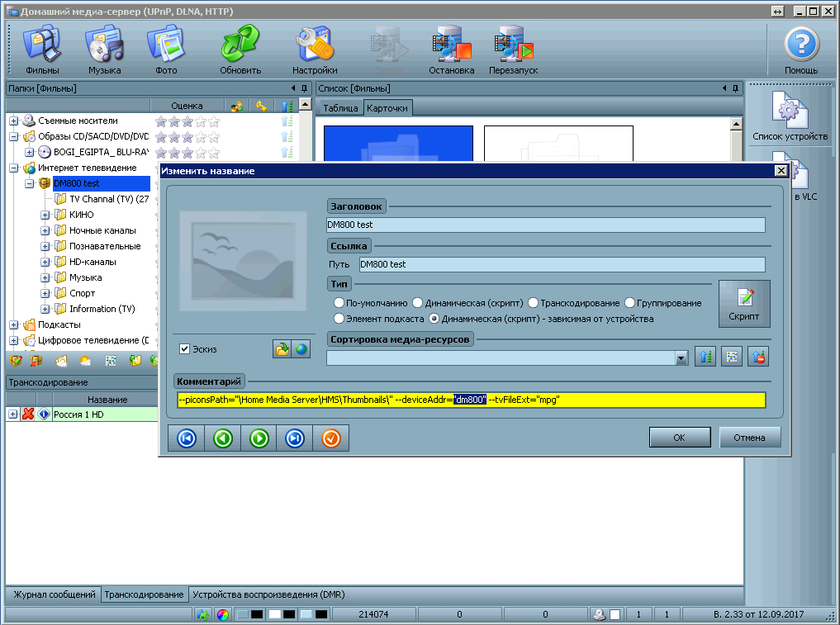Click the Отмена button
This screenshot has height=625, width=840.
pos(749,438)
